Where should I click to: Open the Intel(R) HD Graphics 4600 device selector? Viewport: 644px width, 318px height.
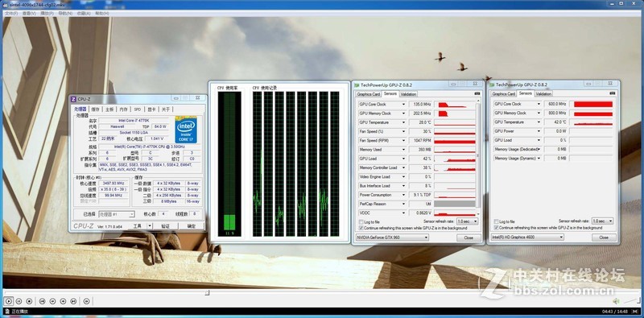coord(527,237)
